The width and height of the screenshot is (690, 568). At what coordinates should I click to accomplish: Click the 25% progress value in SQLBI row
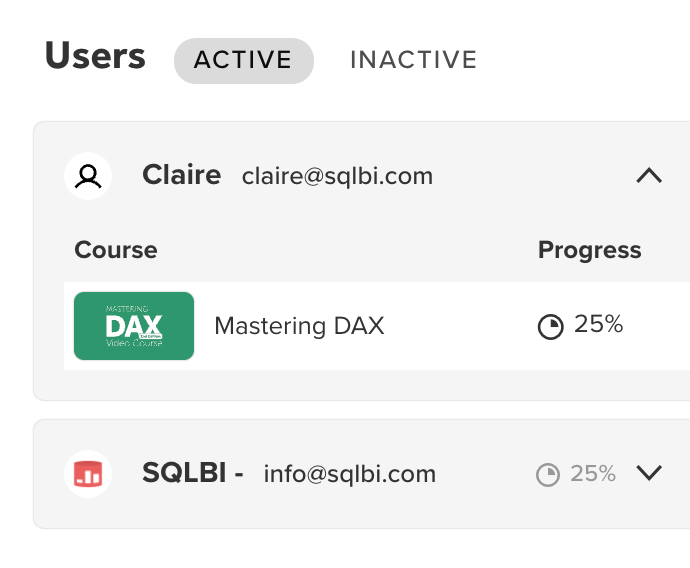pos(593,474)
